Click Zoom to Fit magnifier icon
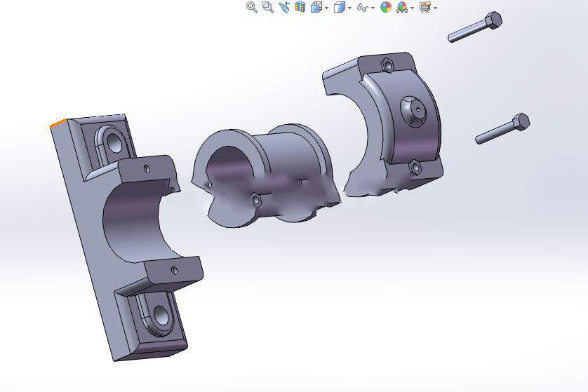Screen dimensions: 588x392 tap(252, 7)
